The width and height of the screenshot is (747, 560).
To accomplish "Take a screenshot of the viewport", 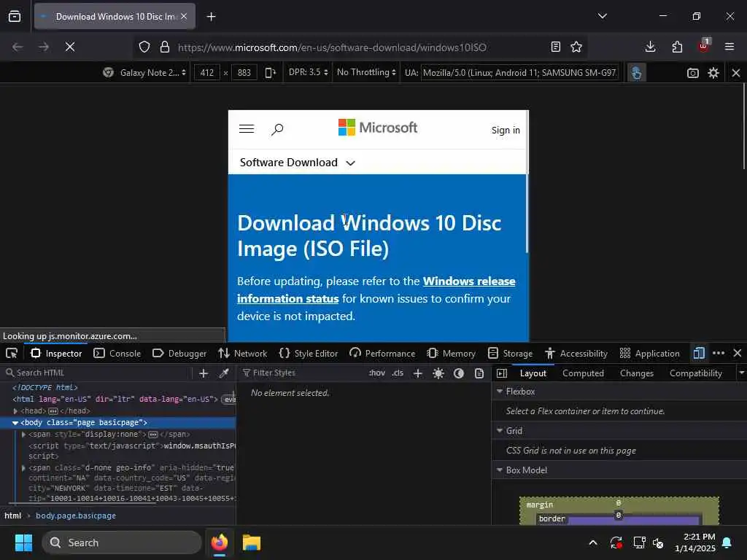I will pyautogui.click(x=693, y=73).
